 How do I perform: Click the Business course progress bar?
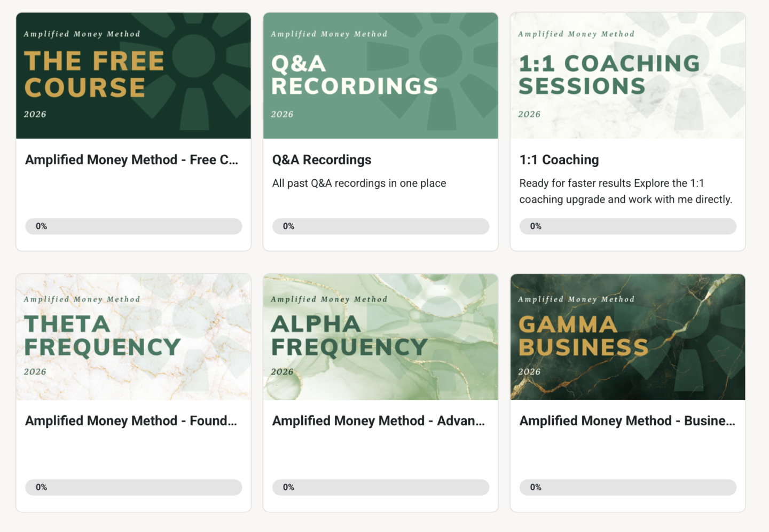coord(627,487)
